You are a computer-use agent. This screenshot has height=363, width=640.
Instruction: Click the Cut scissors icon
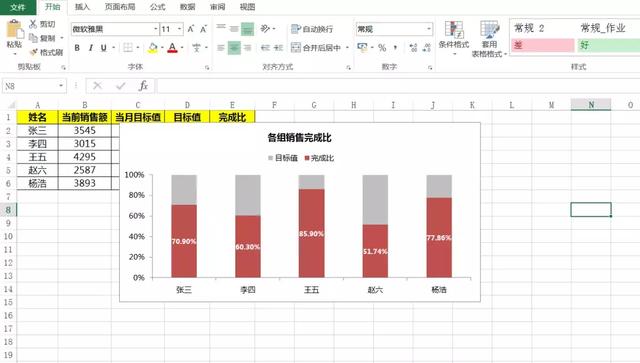tap(33, 24)
